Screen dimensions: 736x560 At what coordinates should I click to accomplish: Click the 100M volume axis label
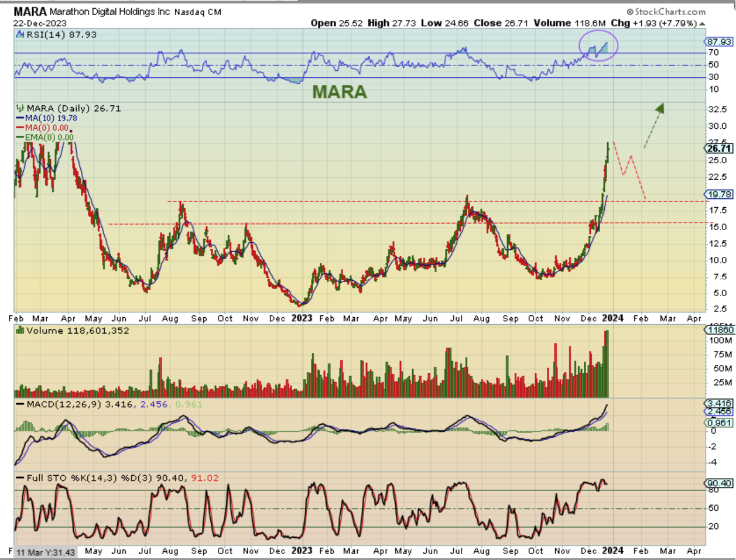720,341
